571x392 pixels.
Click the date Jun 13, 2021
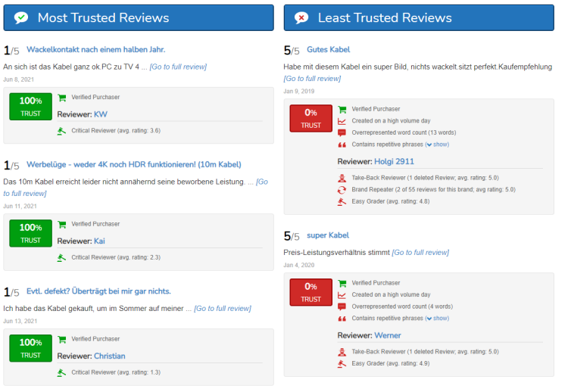click(x=20, y=321)
